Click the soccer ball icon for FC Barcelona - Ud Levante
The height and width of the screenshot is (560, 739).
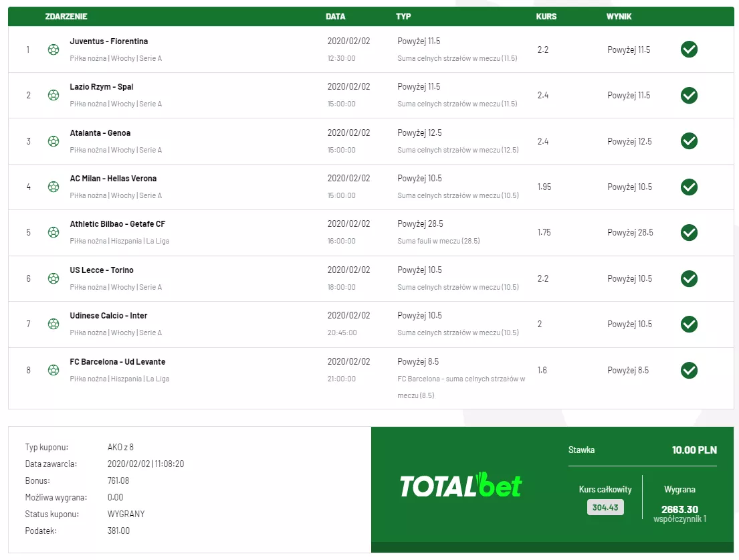pos(54,370)
